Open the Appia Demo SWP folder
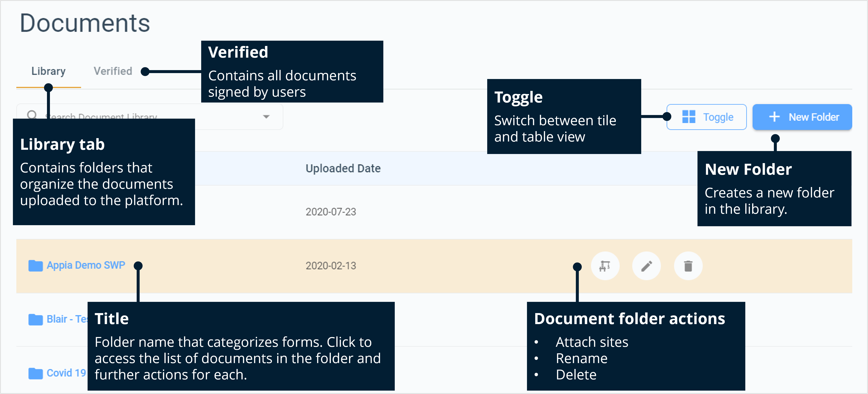Viewport: 868px width, 394px height. [86, 265]
